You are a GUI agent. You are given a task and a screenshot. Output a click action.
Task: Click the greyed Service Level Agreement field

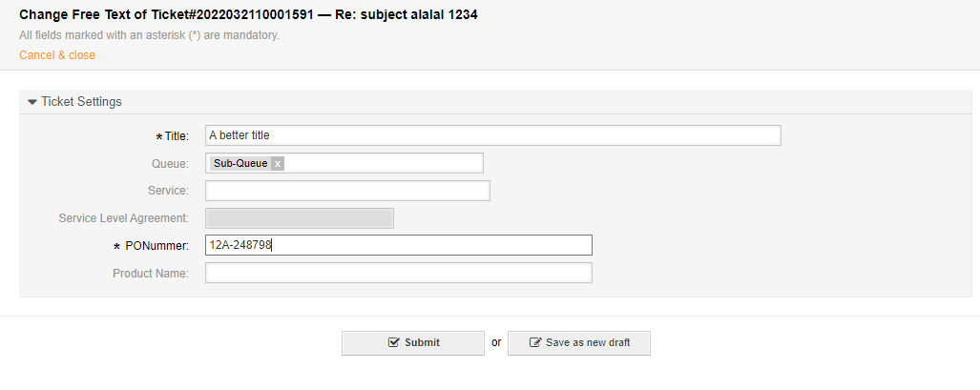click(x=300, y=218)
